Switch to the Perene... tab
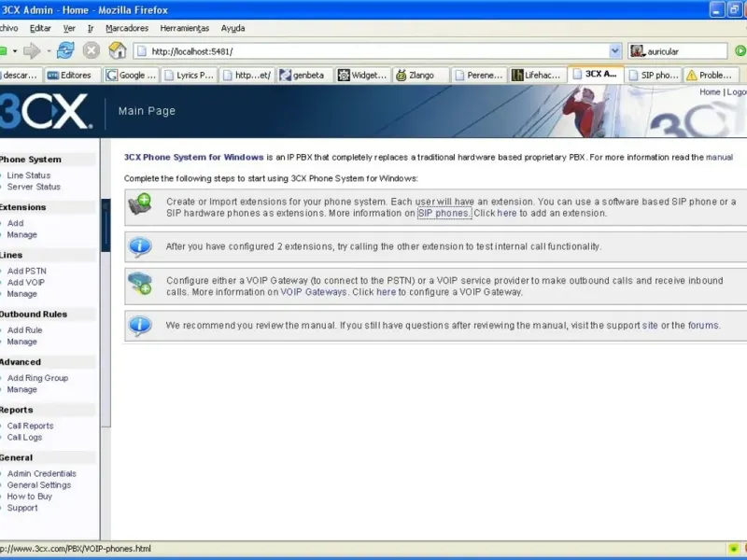This screenshot has width=747, height=560. [x=479, y=76]
